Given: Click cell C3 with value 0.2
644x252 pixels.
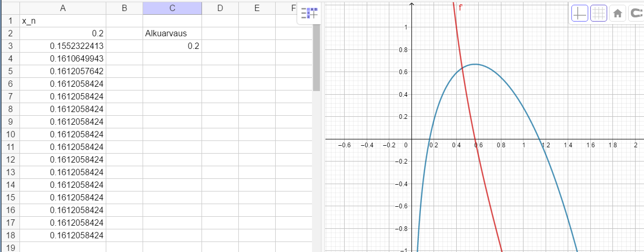Looking at the screenshot, I should pyautogui.click(x=172, y=46).
